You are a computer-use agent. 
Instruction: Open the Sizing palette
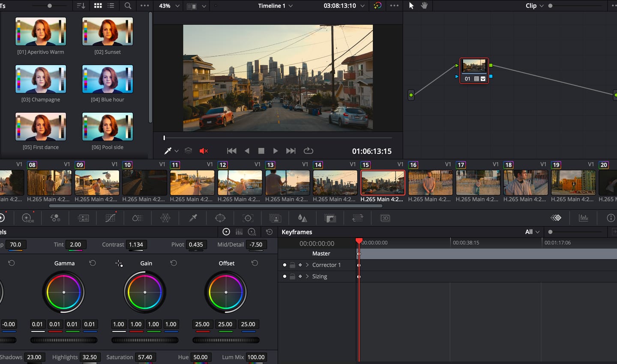click(x=357, y=218)
